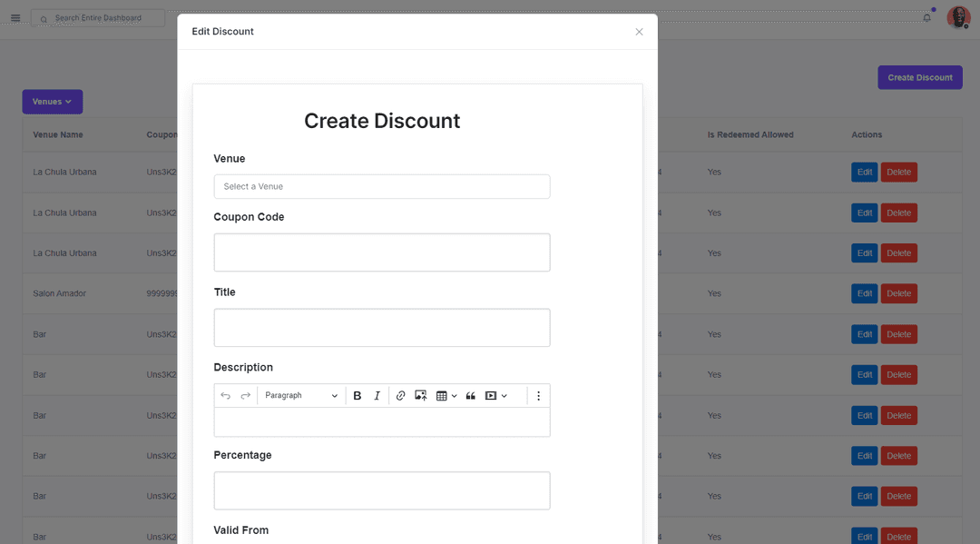
Task: Open the notifications bell
Action: pos(926,17)
